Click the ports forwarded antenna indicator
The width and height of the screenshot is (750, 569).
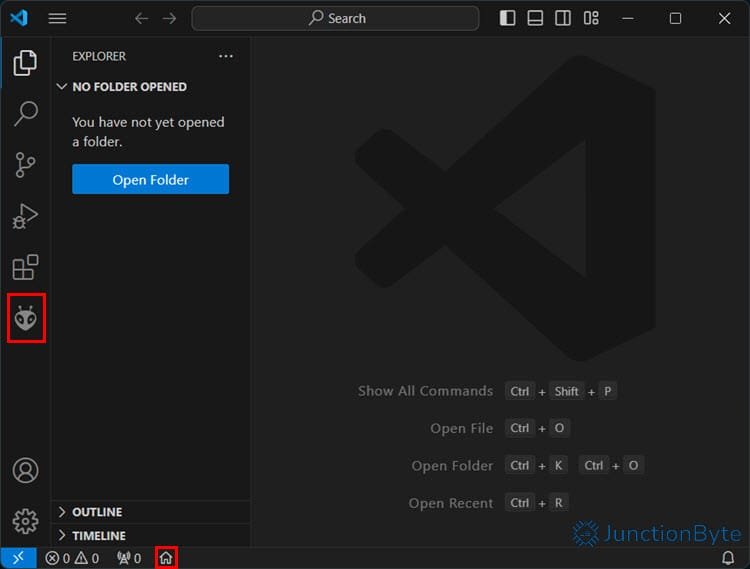tap(129, 558)
